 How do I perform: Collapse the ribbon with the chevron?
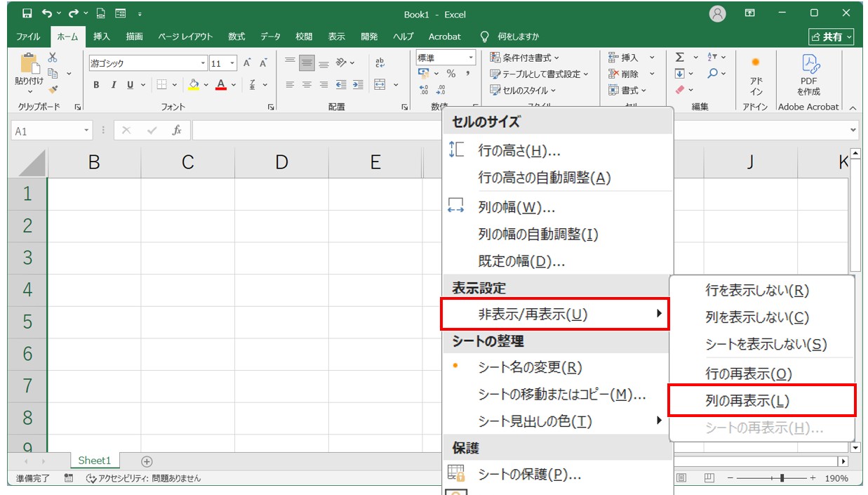coord(853,107)
